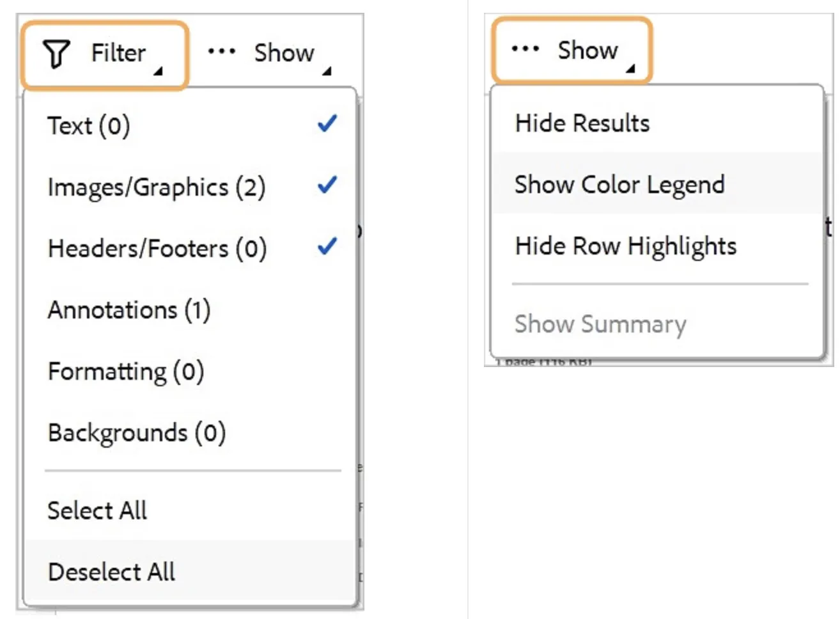Uncheck Headers/Footers (0) filter

pyautogui.click(x=327, y=246)
